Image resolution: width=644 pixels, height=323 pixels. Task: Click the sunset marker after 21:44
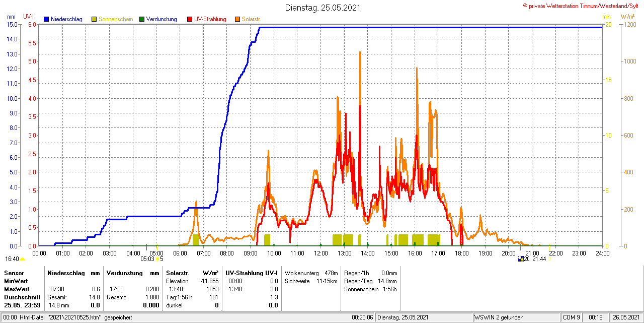coord(550,259)
